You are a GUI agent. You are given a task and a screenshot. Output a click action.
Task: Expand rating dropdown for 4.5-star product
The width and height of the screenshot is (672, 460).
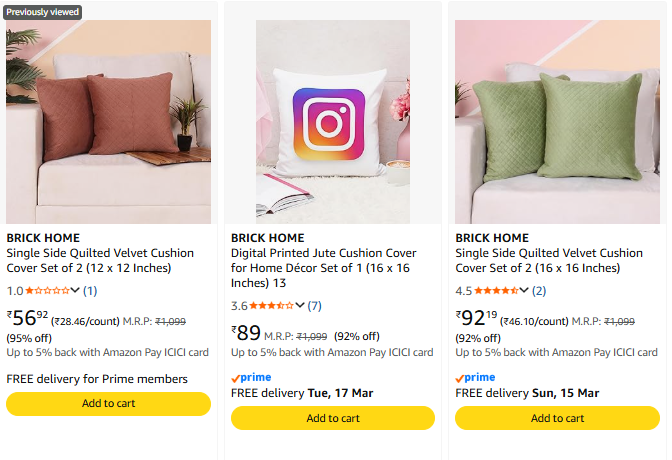(525, 291)
